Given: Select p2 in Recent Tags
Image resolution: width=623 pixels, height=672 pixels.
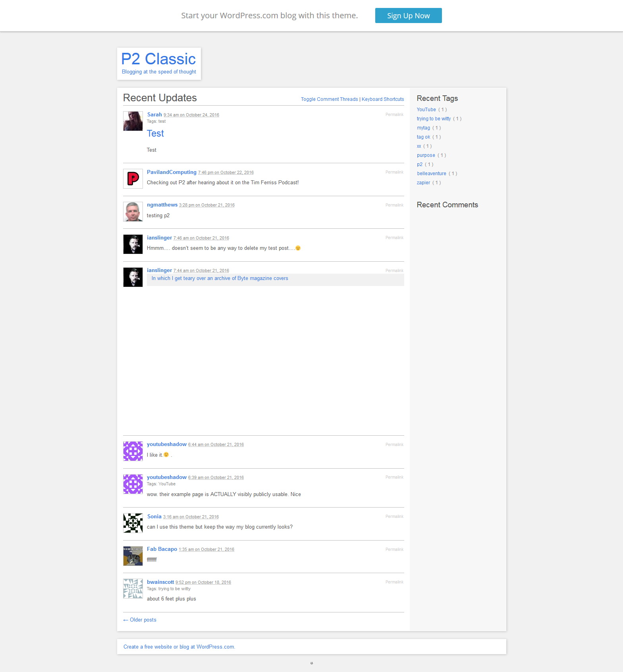Looking at the screenshot, I should [x=420, y=164].
